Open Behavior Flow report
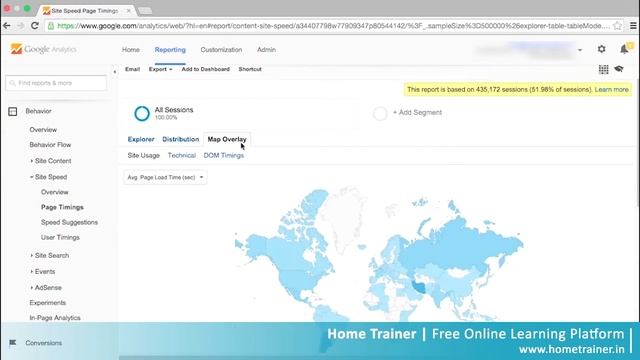Viewport: 640px width, 360px height. [50, 145]
